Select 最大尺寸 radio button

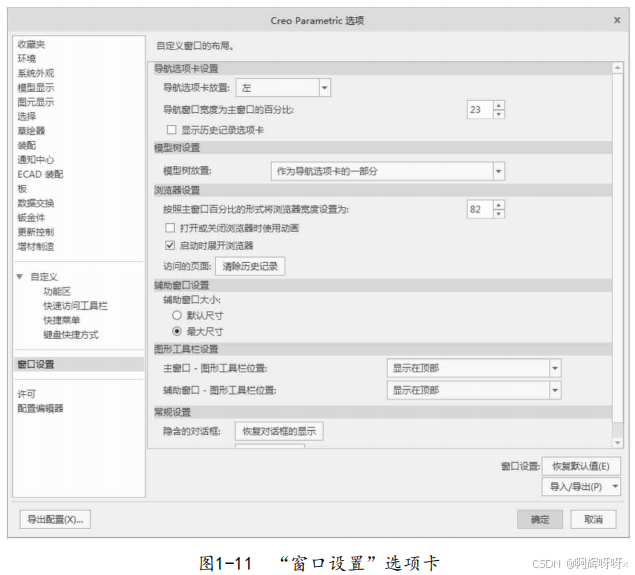tap(177, 331)
